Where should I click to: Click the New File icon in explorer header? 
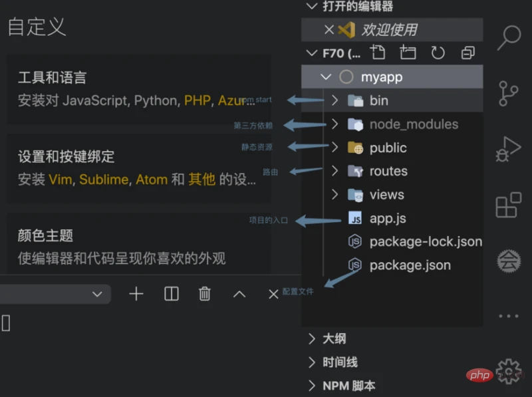[378, 53]
